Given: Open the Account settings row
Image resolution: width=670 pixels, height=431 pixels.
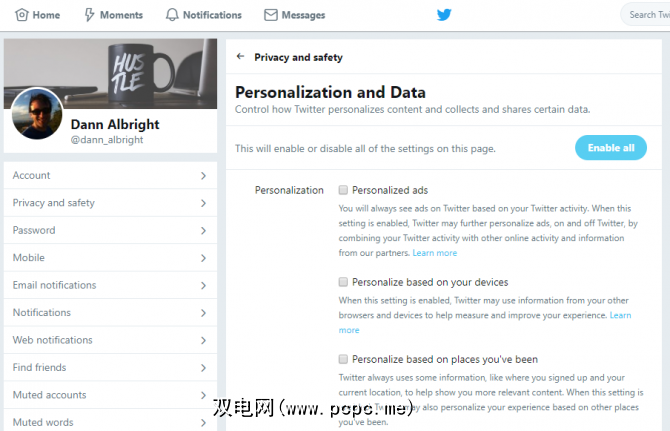Looking at the screenshot, I should 110,175.
